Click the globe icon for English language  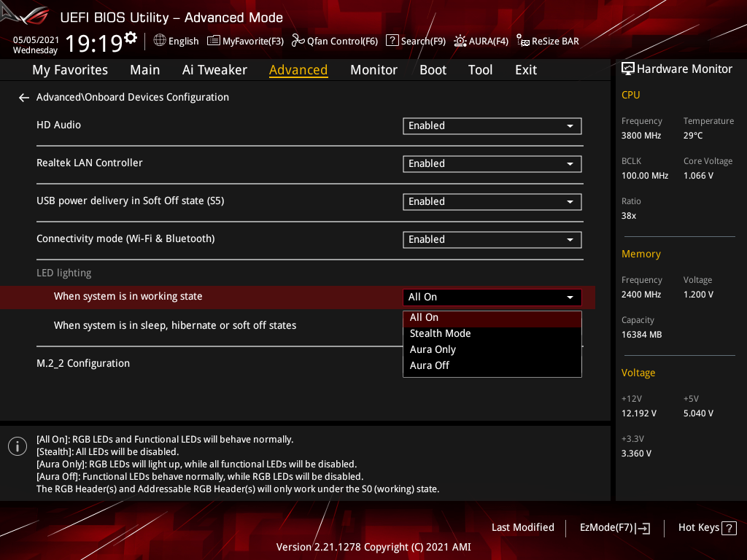pos(160,41)
